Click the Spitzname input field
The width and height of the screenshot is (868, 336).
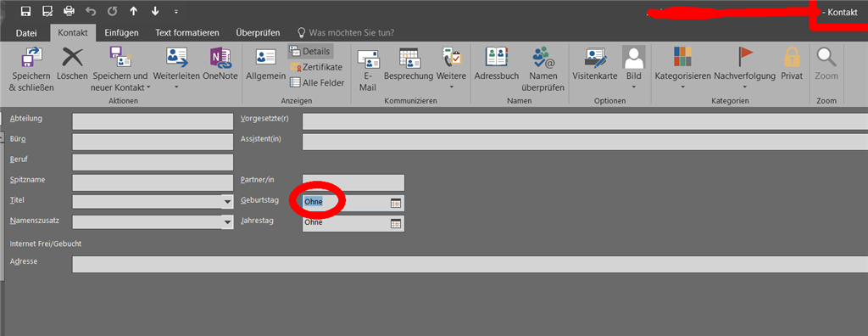point(153,182)
